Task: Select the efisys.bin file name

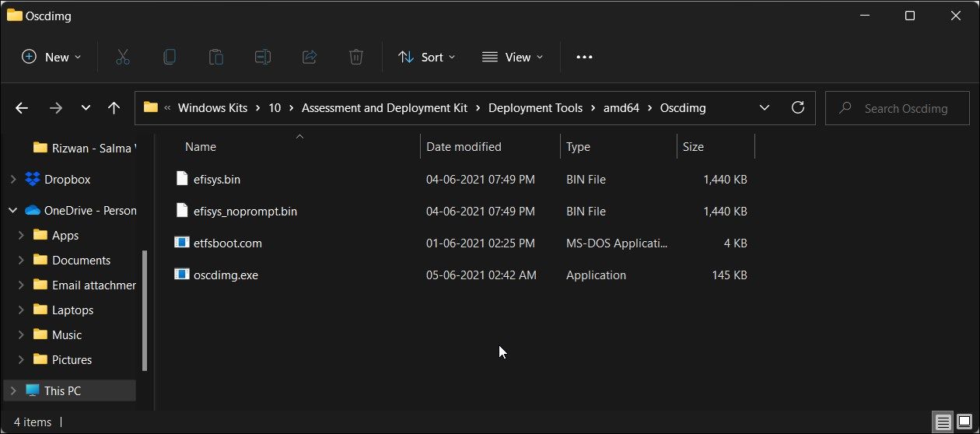Action: click(x=217, y=179)
